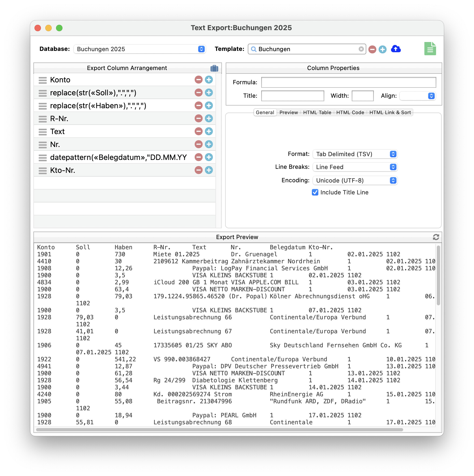Viewport: 474px width, 476px height.
Task: Open the Encoding dropdown Unicode UTF-8
Action: tap(355, 180)
